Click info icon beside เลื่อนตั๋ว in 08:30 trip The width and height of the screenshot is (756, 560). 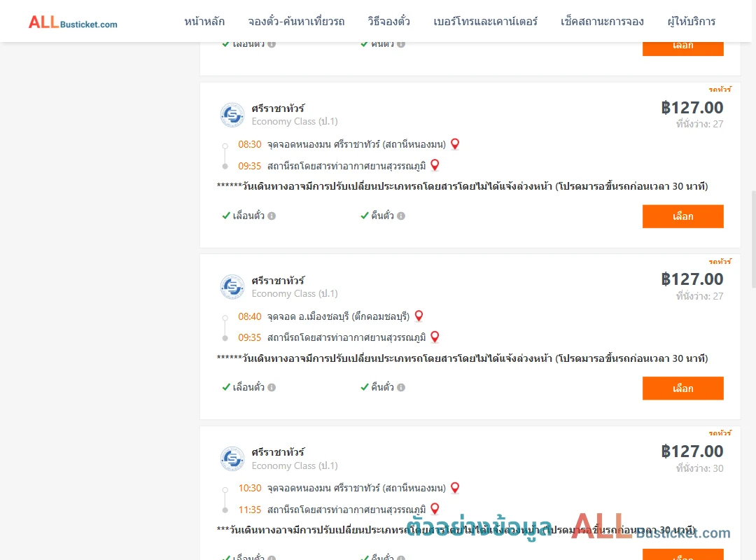pyautogui.click(x=272, y=216)
